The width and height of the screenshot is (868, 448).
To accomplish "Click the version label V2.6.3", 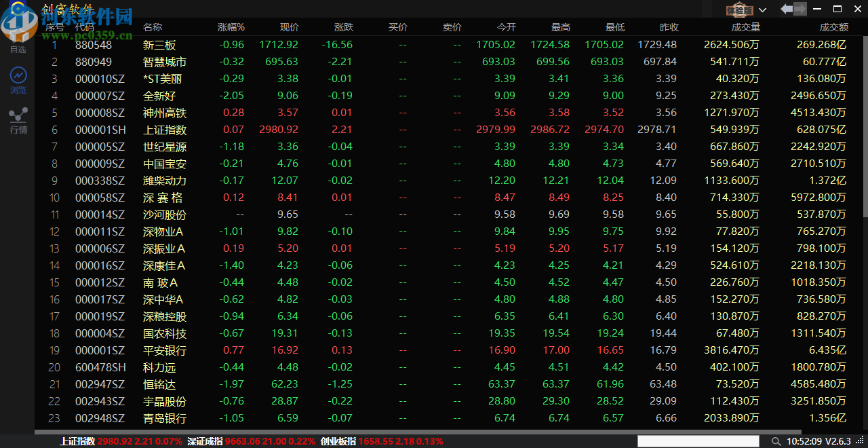I will pyautogui.click(x=838, y=441).
